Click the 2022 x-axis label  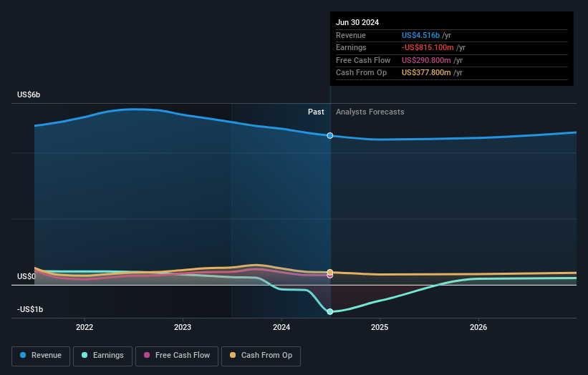[85, 327]
